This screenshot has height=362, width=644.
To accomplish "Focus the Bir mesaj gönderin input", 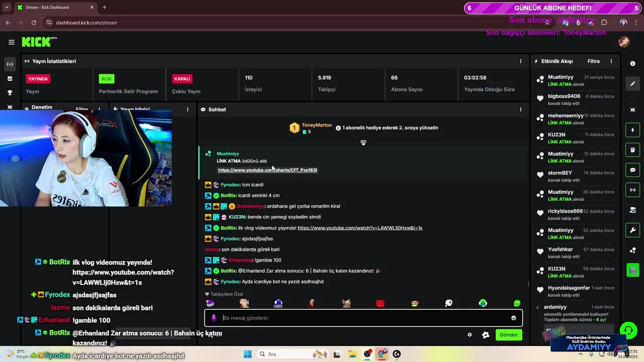I will (x=363, y=318).
